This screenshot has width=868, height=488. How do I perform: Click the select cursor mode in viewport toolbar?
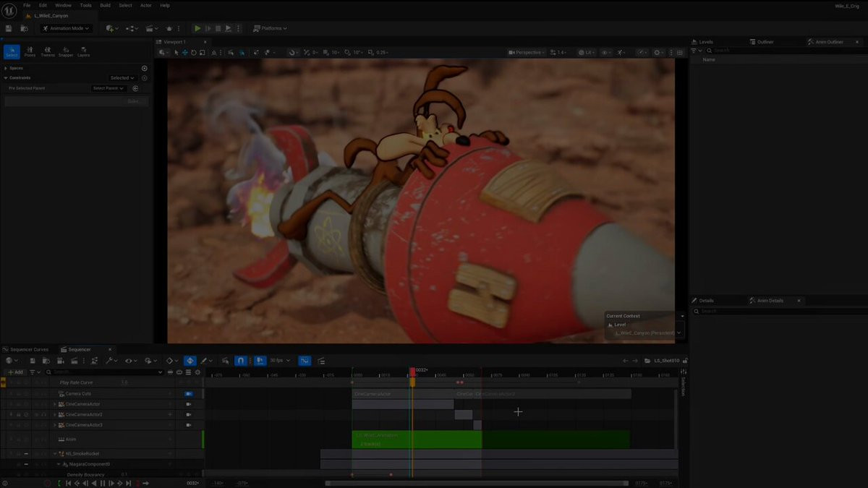[x=176, y=52]
